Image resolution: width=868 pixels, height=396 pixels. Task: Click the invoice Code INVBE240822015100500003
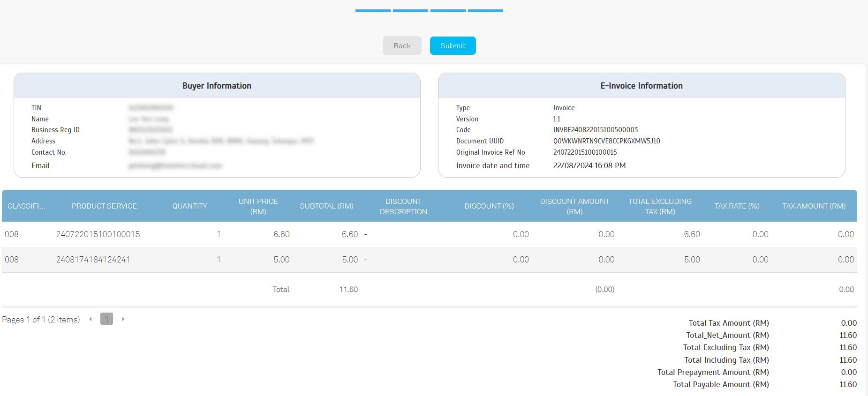tap(595, 130)
